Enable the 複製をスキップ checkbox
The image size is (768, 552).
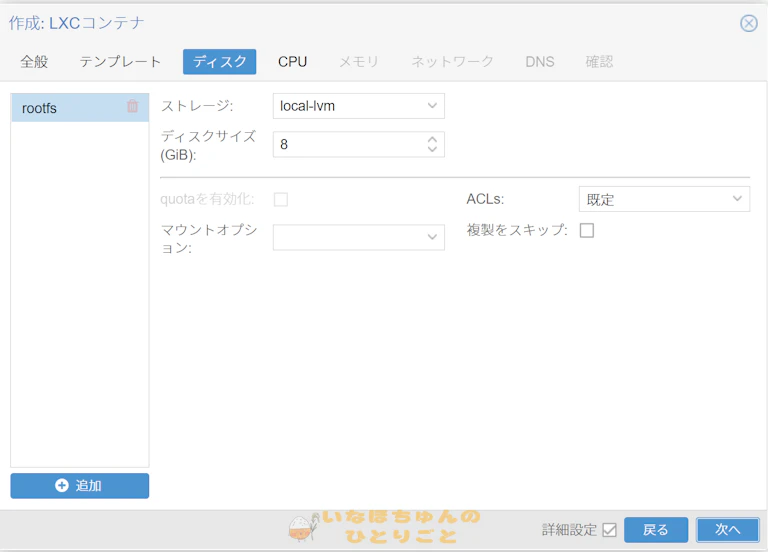point(587,230)
